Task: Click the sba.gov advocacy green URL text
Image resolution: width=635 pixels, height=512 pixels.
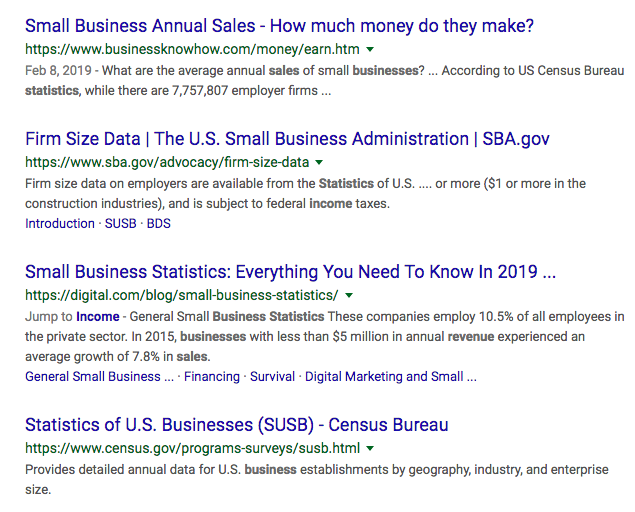Action: 167,162
